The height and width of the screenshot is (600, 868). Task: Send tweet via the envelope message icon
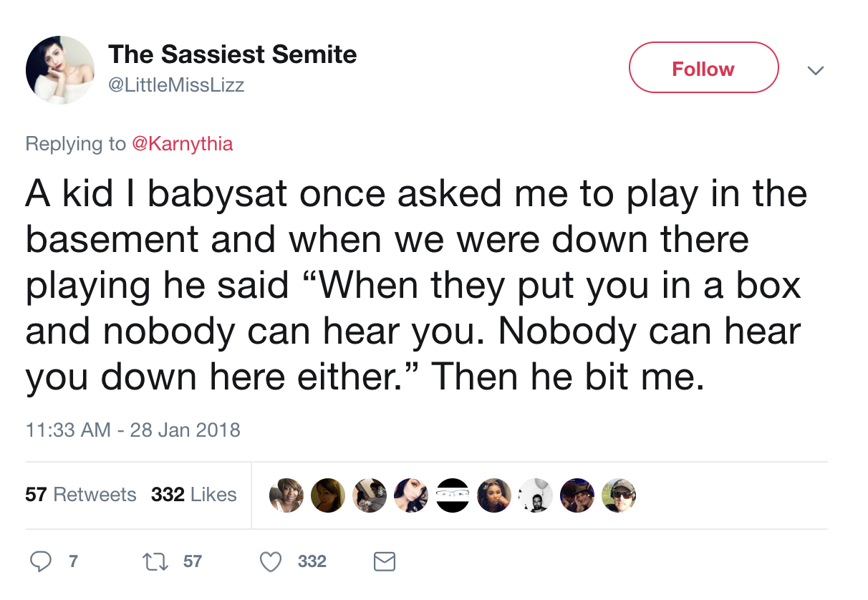385,562
